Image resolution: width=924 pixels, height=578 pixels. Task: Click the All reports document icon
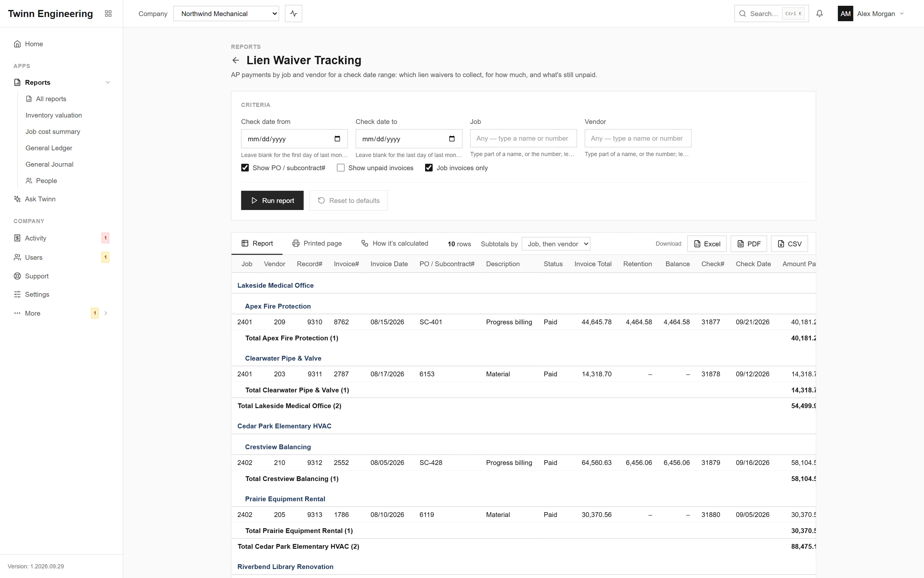click(x=29, y=99)
